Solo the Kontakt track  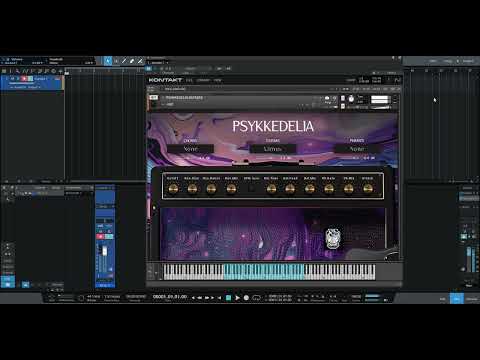click(18, 79)
